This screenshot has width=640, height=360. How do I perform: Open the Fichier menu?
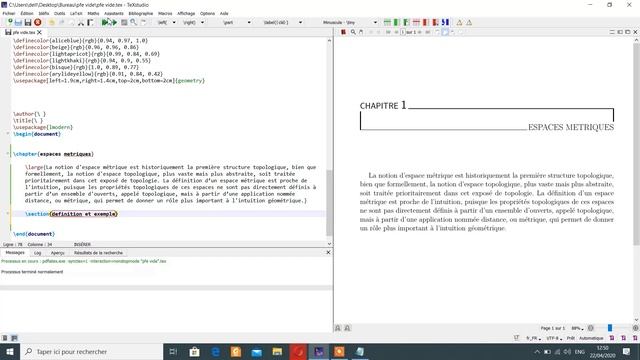coord(9,13)
